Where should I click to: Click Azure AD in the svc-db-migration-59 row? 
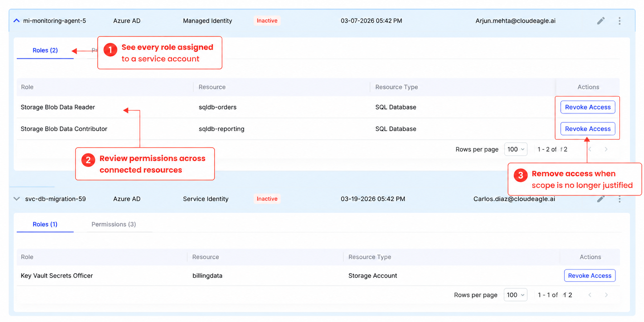pyautogui.click(x=127, y=199)
